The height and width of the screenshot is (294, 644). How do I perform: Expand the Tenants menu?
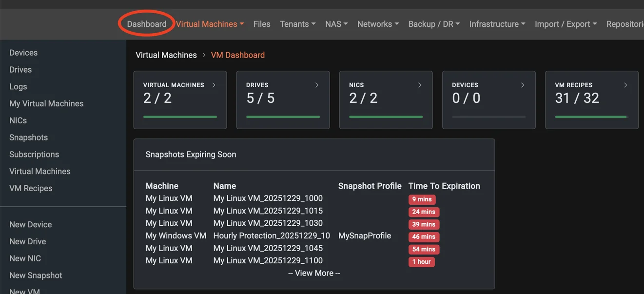[x=297, y=24]
